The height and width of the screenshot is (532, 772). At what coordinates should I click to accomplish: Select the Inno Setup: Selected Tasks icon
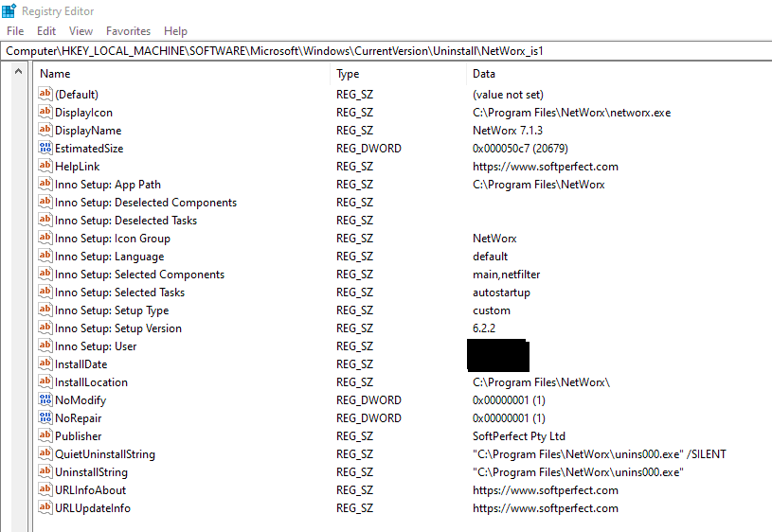45,292
